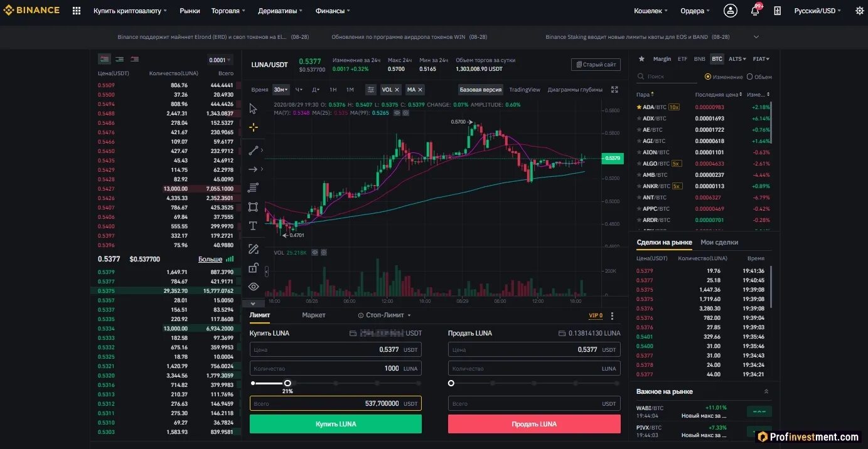The height and width of the screenshot is (449, 868).
Task: Open the download app icon in header
Action: 778,11
